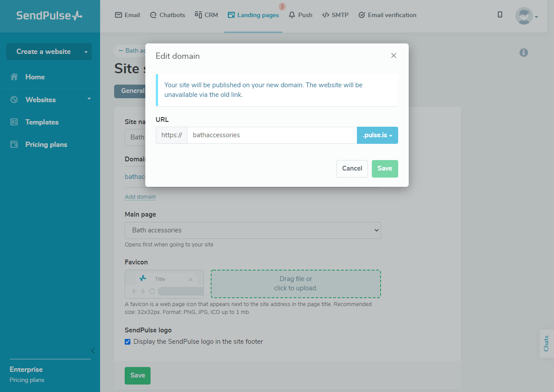Collapse the sidebar with chevron
Viewport: 554px width, 392px height.
click(93, 350)
